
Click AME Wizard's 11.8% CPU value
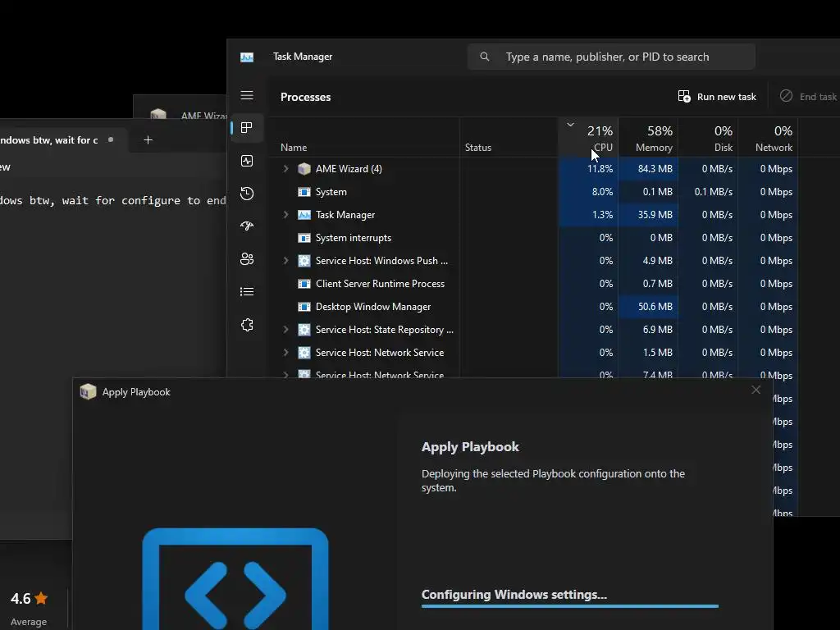(x=600, y=169)
